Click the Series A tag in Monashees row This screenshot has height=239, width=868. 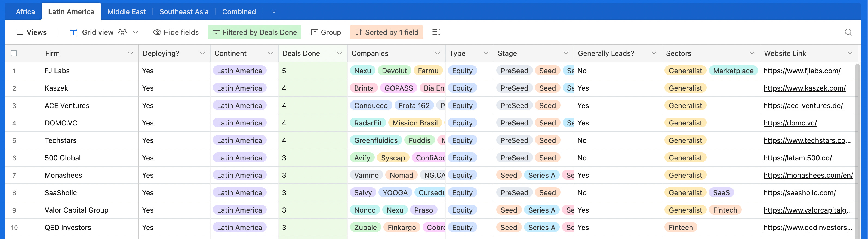(541, 175)
